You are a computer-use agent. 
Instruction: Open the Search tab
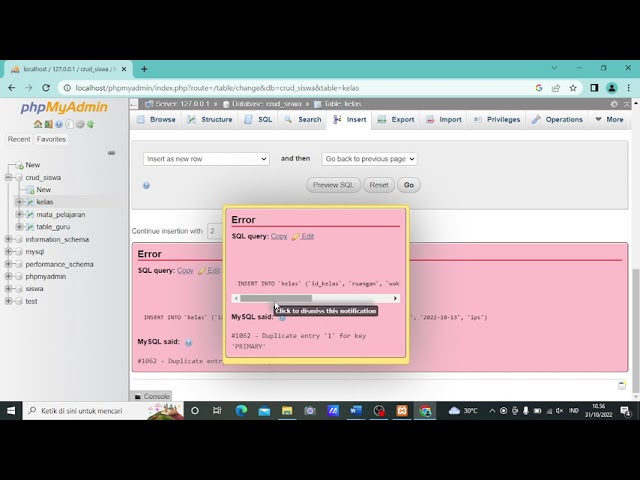pos(303,120)
